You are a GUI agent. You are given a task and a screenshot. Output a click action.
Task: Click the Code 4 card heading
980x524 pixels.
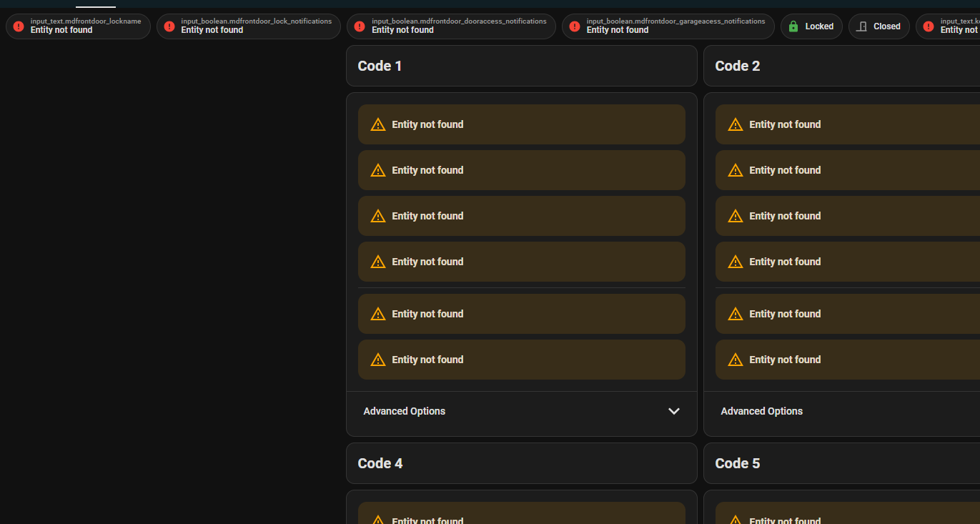click(380, 463)
